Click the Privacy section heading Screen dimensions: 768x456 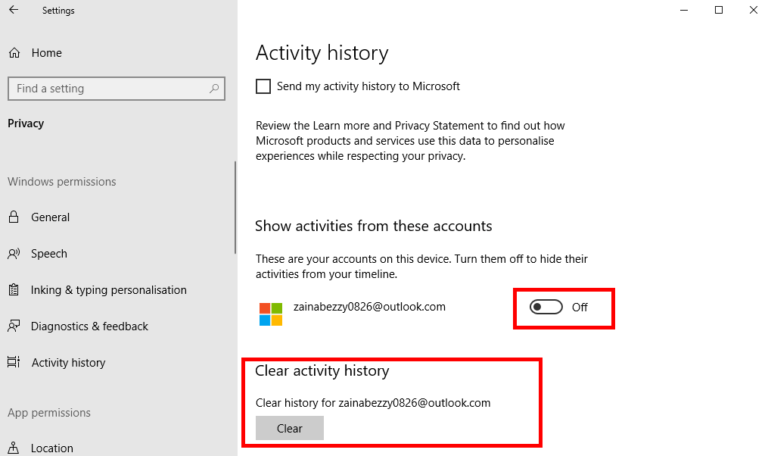(25, 123)
